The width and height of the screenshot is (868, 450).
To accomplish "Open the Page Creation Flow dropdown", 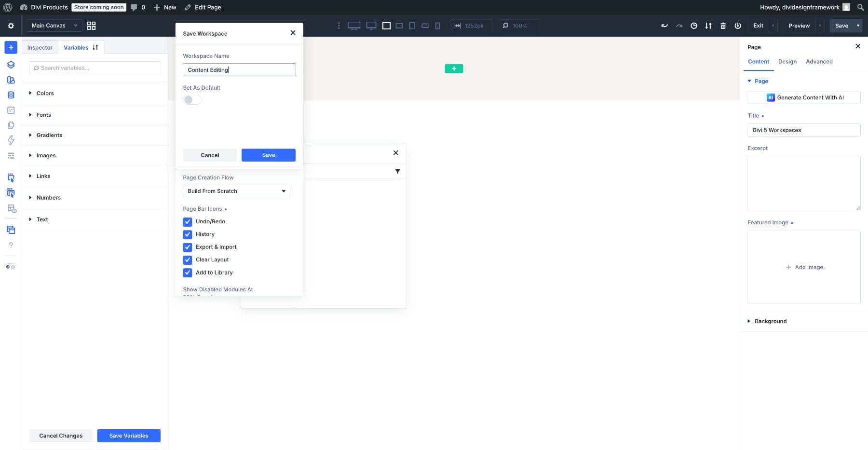I will pos(236,191).
